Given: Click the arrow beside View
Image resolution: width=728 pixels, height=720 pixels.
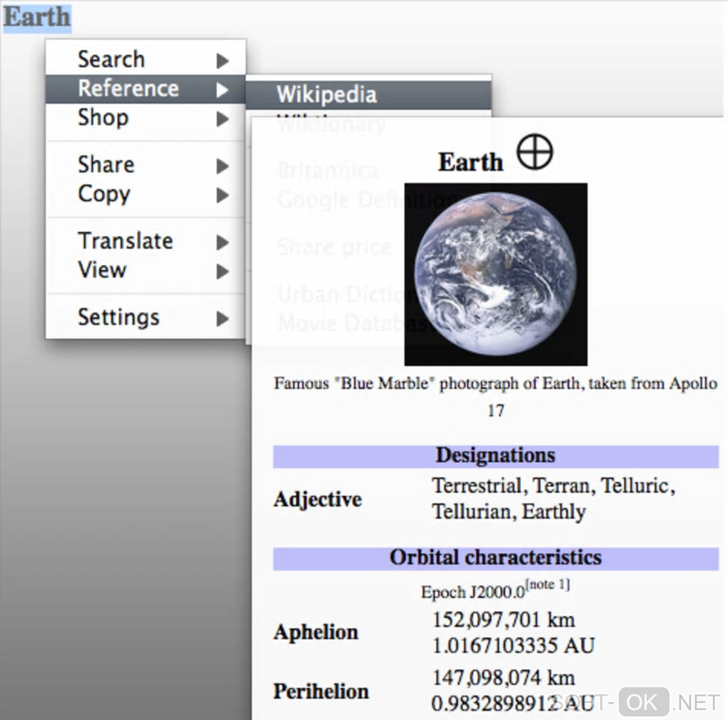Looking at the screenshot, I should tap(223, 272).
